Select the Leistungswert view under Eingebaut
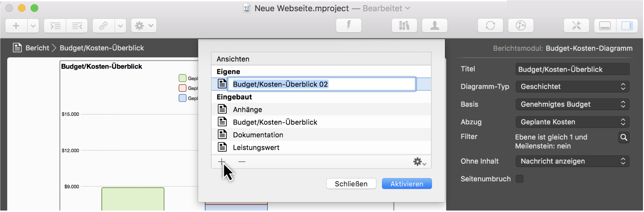 pyautogui.click(x=256, y=147)
